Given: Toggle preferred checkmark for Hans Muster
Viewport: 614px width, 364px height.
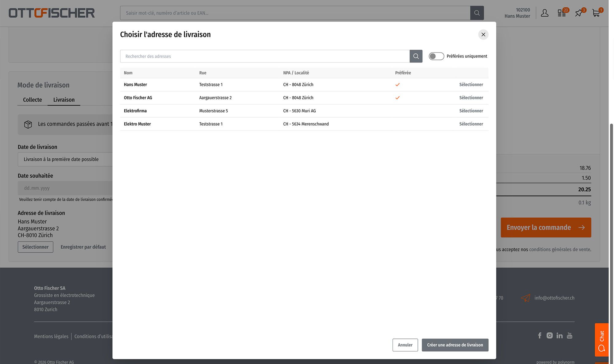Looking at the screenshot, I should (397, 85).
